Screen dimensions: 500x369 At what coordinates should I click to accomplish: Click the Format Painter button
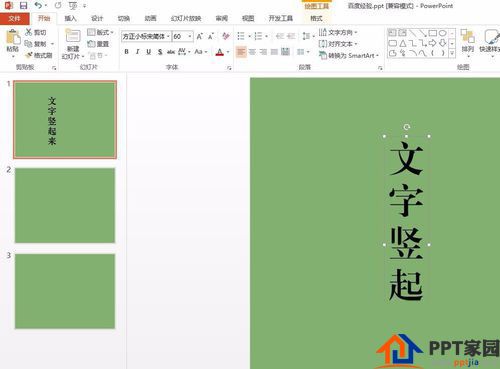[39, 55]
